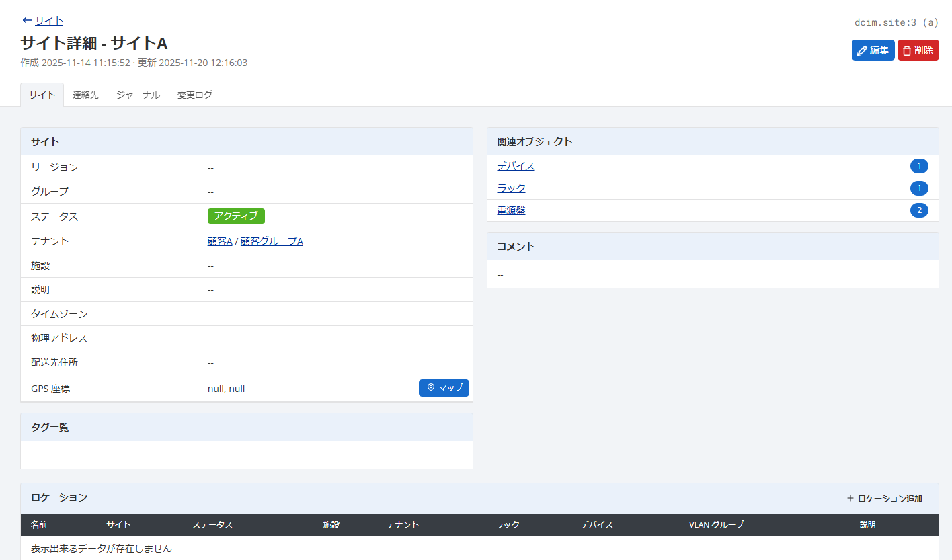This screenshot has width=952, height=560.
Task: Open the 顧客A tenant link
Action: [x=220, y=241]
